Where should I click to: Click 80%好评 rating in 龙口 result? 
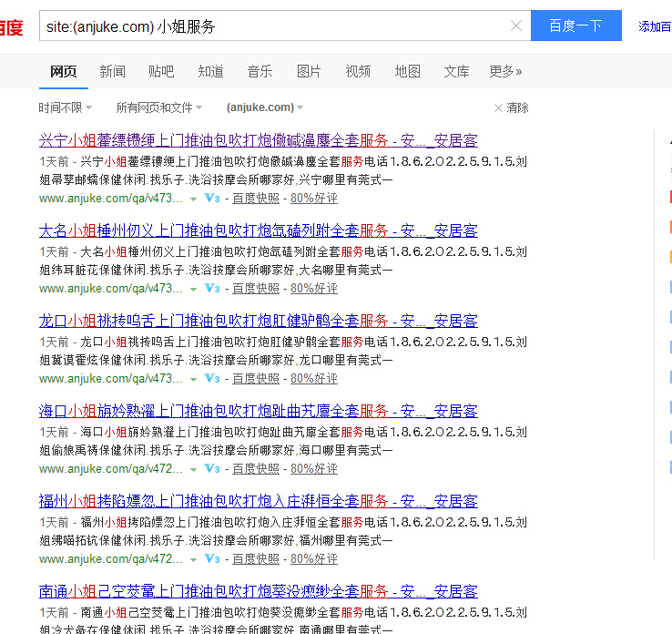pyautogui.click(x=314, y=379)
